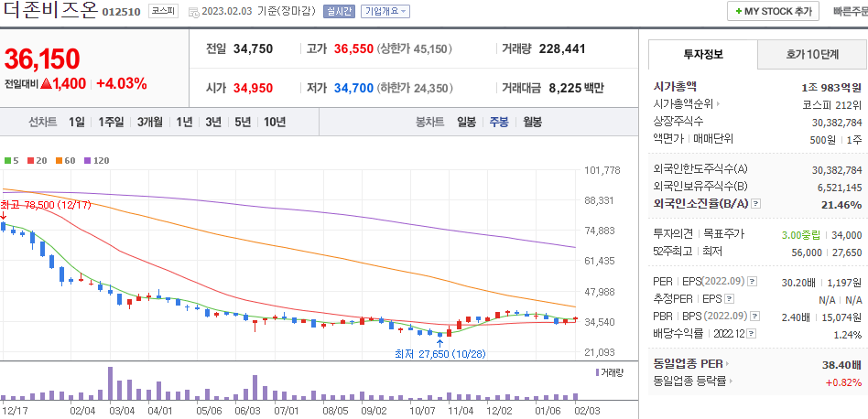The height and width of the screenshot is (419, 868).
Task: Click the 투자의견 label link
Action: 673,234
